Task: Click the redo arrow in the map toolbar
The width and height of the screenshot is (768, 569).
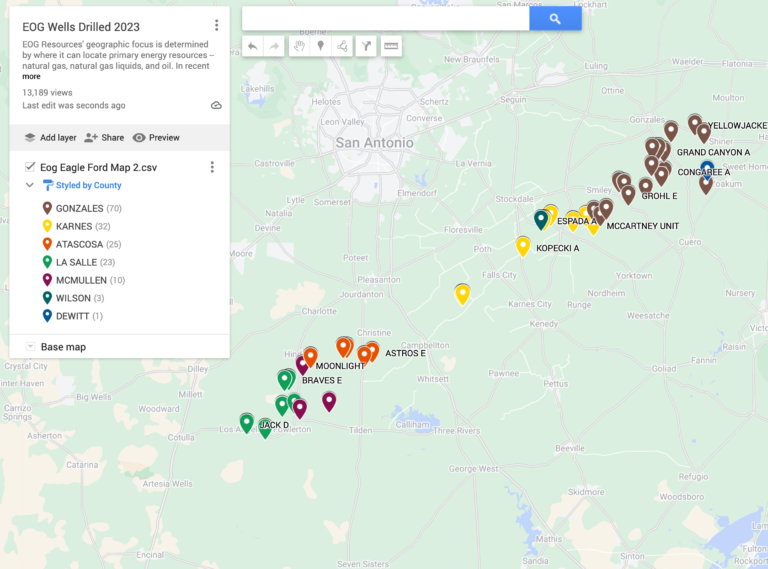Action: (x=274, y=46)
